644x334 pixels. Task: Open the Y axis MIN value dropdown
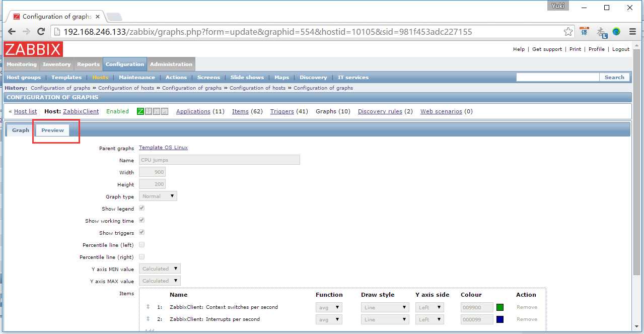tap(160, 269)
